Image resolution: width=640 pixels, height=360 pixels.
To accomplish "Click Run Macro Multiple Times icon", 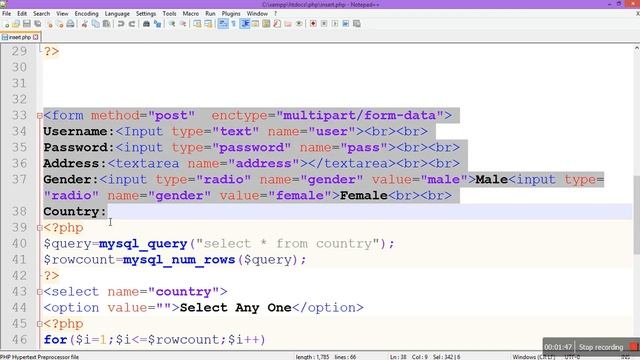I will (346, 24).
